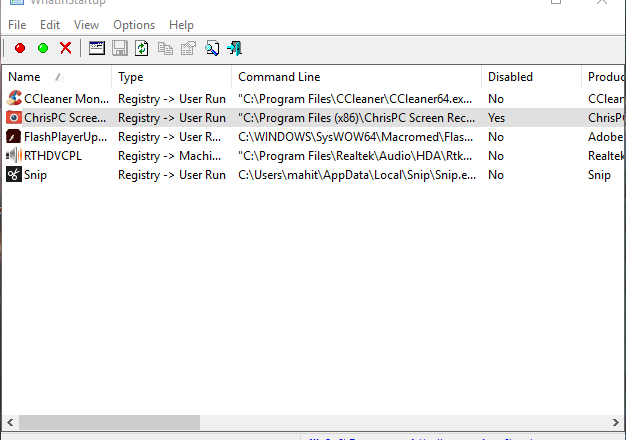Image resolution: width=626 pixels, height=440 pixels.
Task: Click the Exit door toolbar icon
Action: click(234, 48)
